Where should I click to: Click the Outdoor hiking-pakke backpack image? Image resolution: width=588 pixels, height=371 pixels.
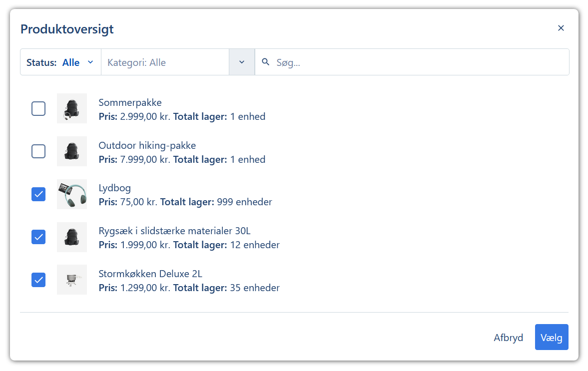[x=72, y=151]
